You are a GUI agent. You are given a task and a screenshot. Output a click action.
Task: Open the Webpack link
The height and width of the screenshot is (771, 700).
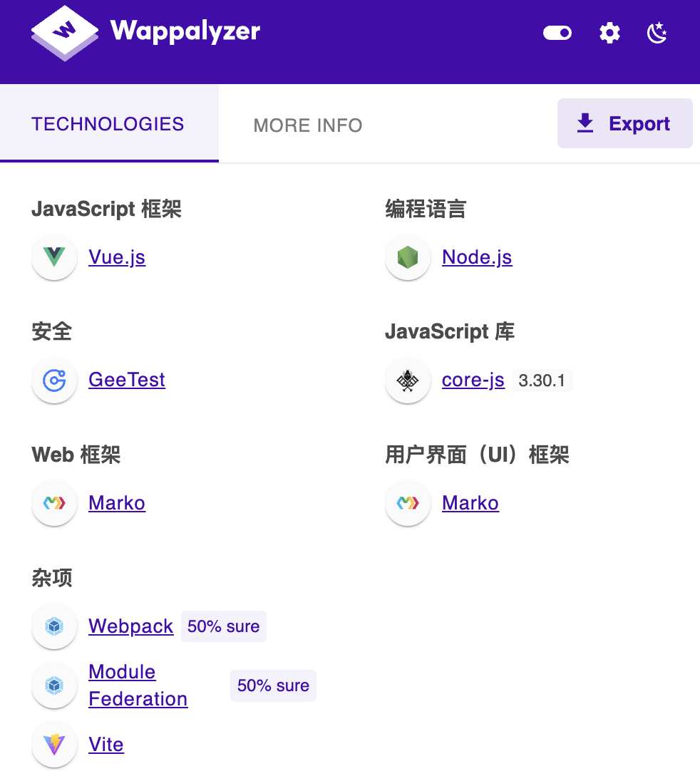[x=131, y=626]
